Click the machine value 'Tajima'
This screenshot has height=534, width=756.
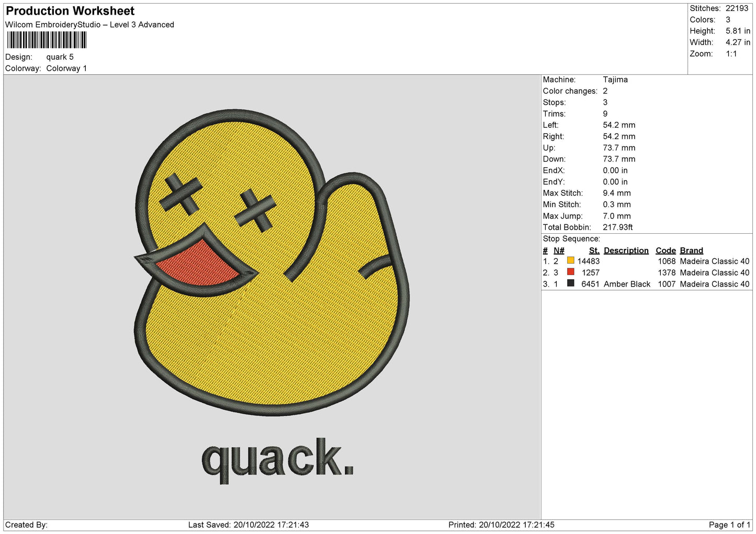click(x=615, y=79)
